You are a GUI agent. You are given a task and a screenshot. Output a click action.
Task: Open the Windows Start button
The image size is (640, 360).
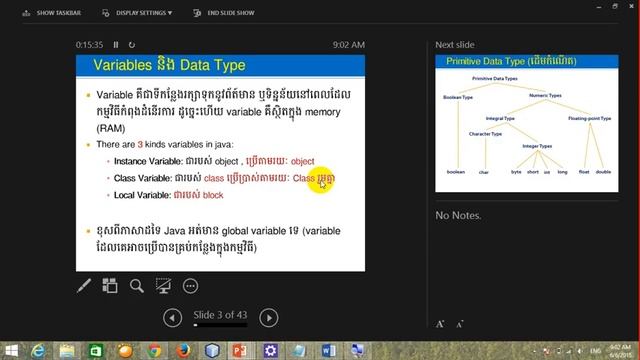pyautogui.click(x=11, y=351)
